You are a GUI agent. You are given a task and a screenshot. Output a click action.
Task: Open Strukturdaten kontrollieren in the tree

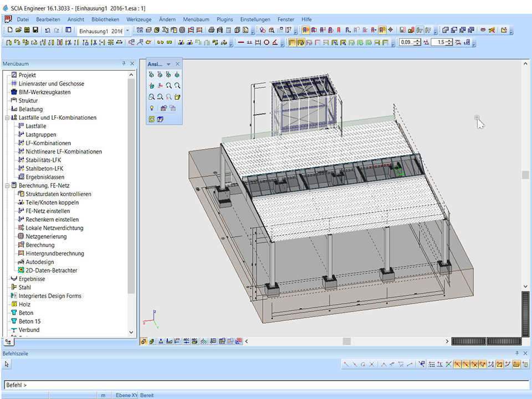58,194
